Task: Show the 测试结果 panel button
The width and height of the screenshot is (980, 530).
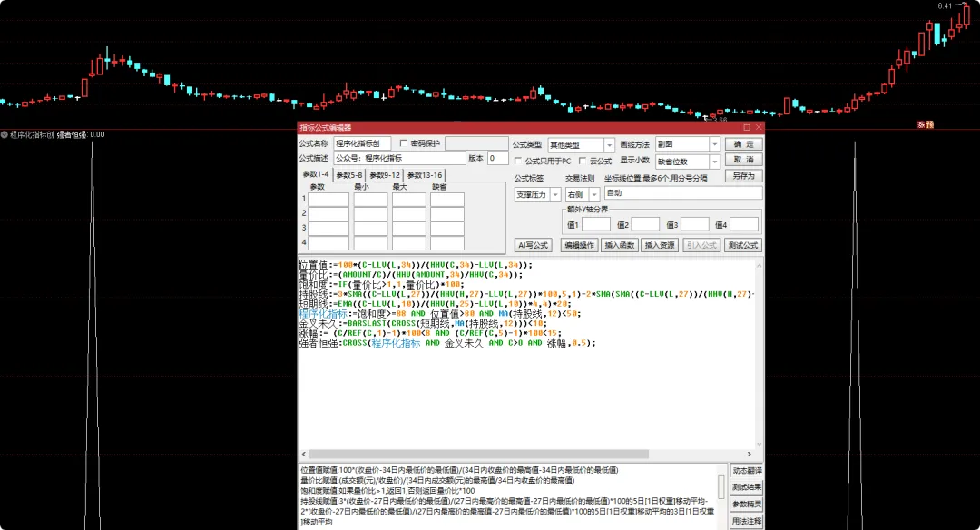Action: (x=746, y=487)
